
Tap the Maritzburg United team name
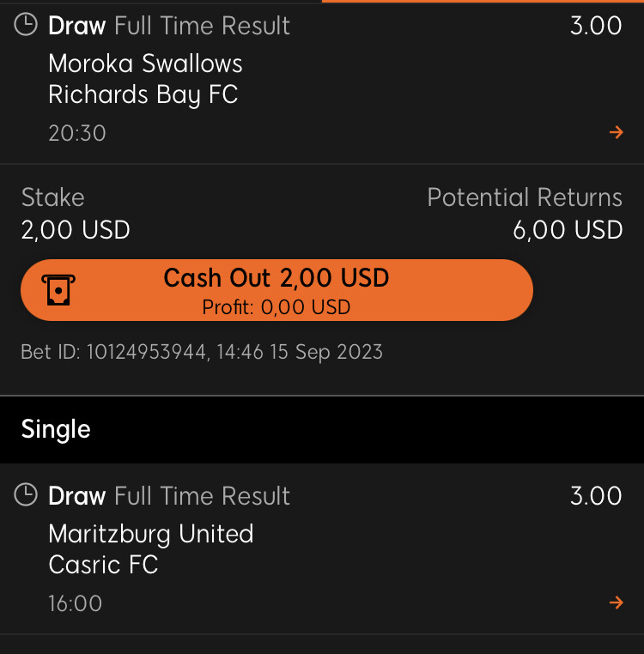coord(151,534)
